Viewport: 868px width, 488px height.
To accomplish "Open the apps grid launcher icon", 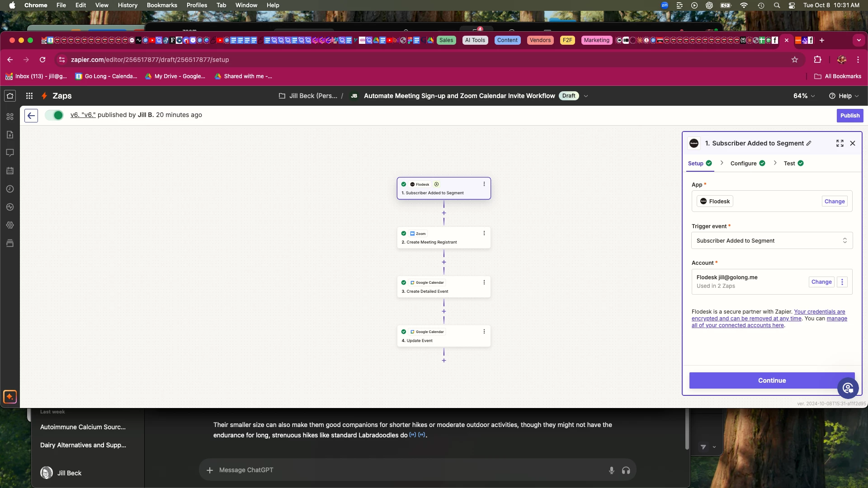I will coord(29,96).
